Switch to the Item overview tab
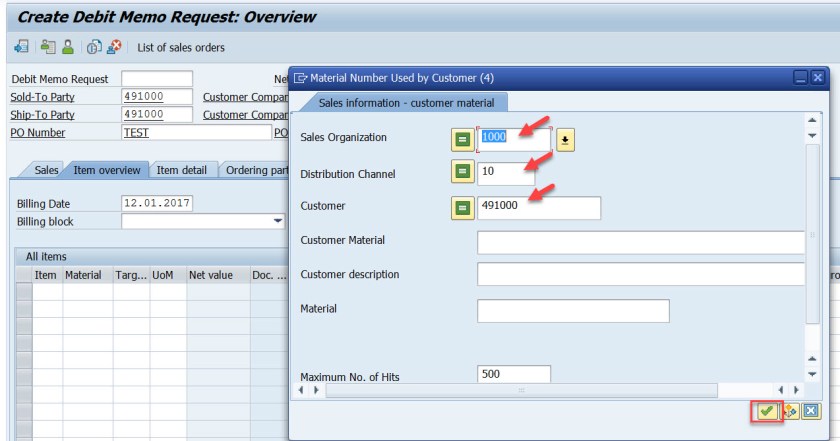The image size is (840, 441). [107, 170]
